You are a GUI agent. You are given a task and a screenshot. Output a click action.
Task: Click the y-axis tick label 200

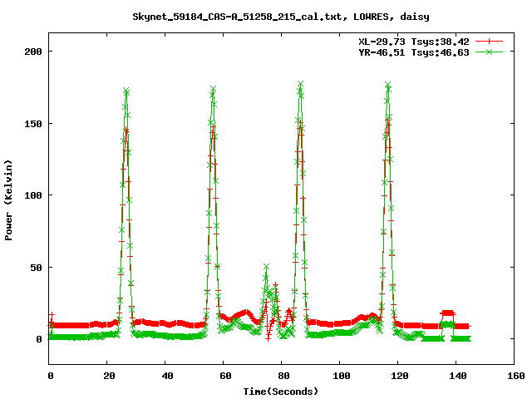tap(33, 52)
